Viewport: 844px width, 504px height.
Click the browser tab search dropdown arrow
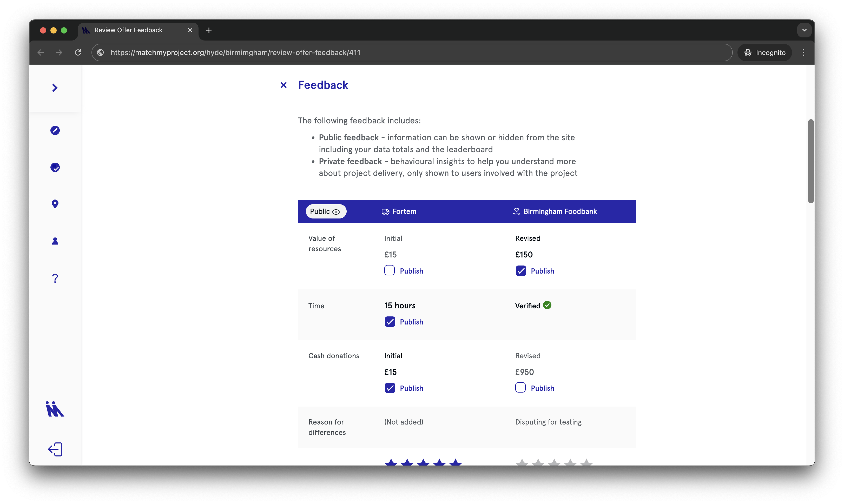(x=804, y=30)
